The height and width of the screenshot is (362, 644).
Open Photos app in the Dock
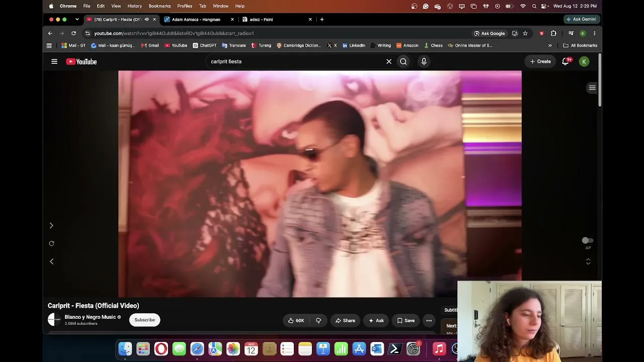pos(233,348)
